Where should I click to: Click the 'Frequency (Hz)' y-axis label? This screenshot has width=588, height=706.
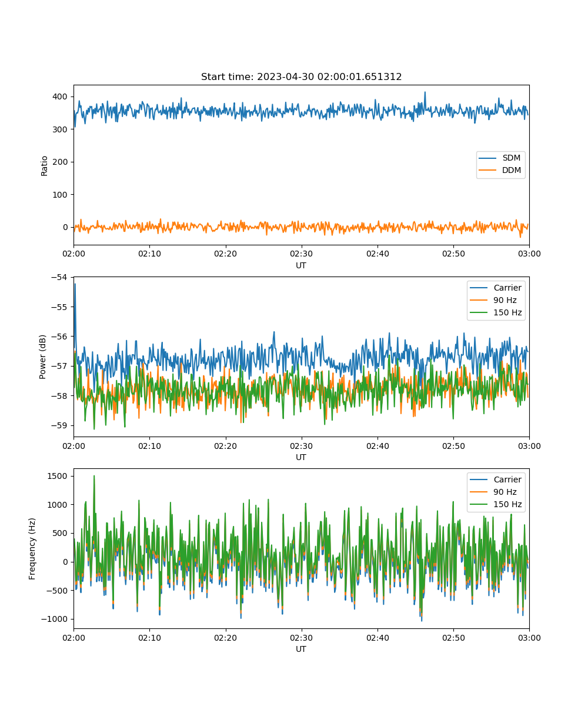[33, 548]
